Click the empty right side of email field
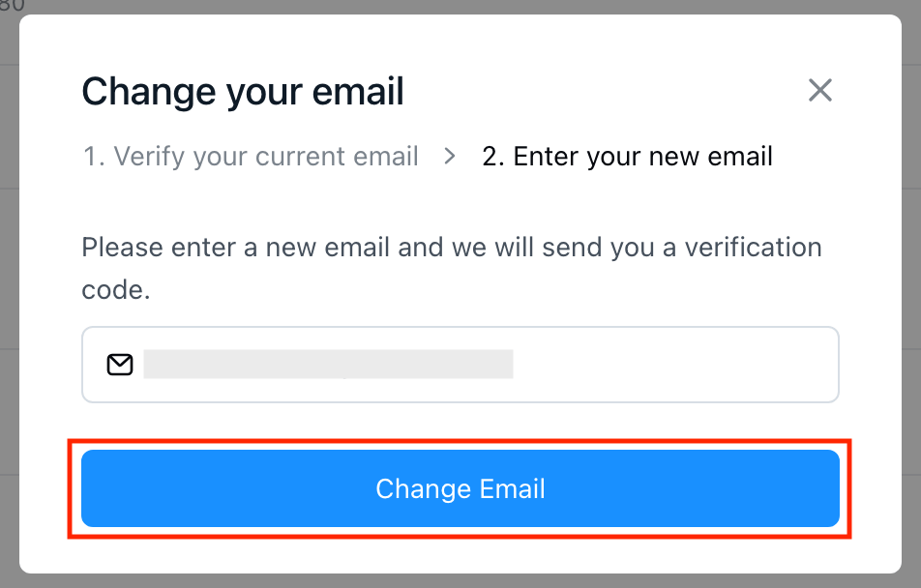This screenshot has height=588, width=921. click(x=675, y=365)
